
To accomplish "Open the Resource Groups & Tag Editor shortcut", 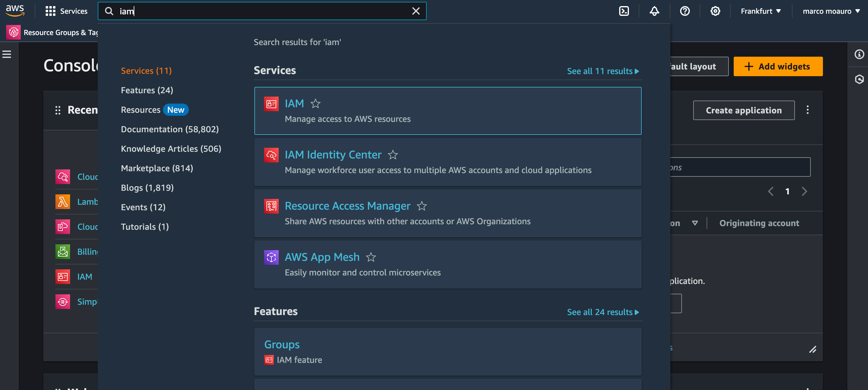I will click(x=13, y=32).
